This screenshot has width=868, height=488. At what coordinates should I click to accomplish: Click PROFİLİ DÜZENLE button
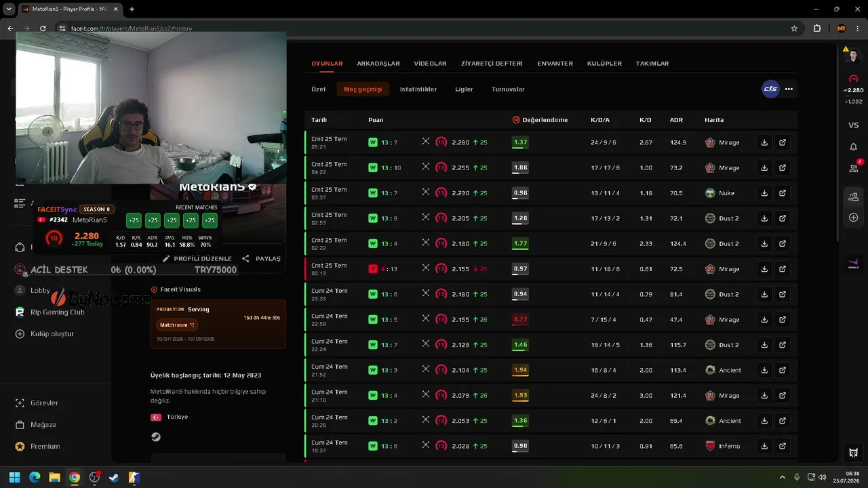pos(197,258)
